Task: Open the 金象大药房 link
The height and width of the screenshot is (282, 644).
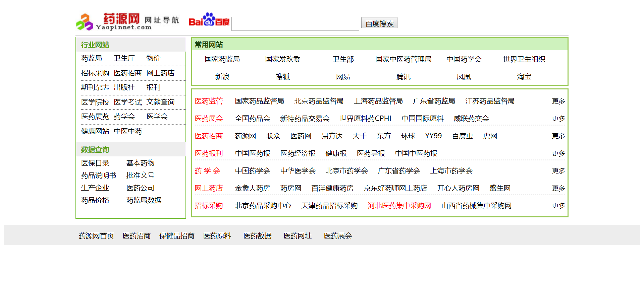Action: [x=253, y=188]
